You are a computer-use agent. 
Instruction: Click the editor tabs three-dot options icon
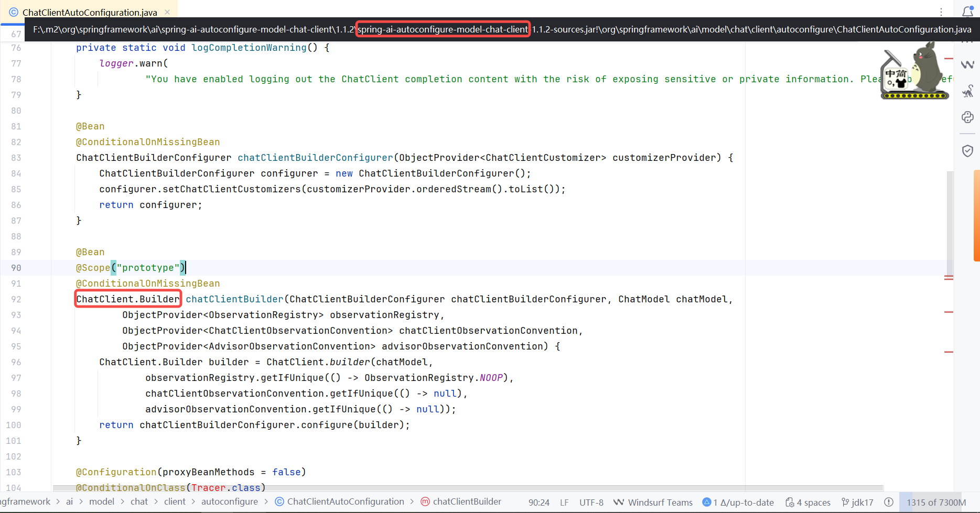(941, 12)
